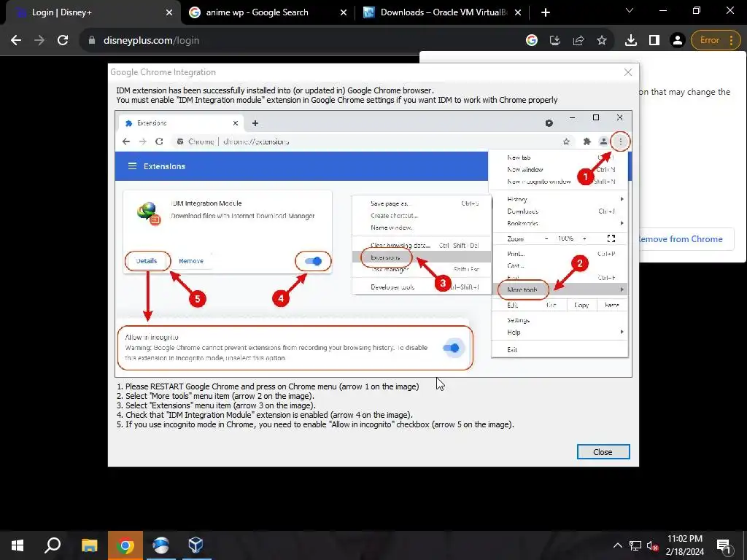The height and width of the screenshot is (560, 747).
Task: Dismiss the Google Chrome Integration dialog with X
Action: (628, 72)
